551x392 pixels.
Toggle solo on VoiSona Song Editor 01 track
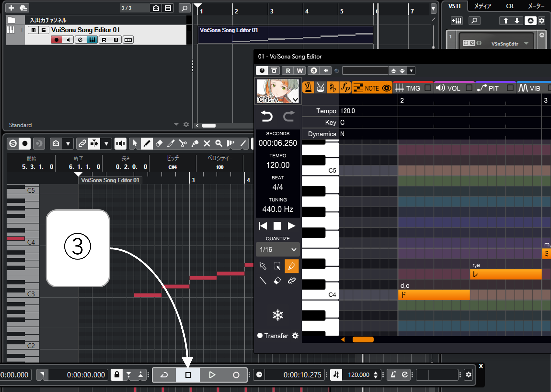tap(44, 30)
